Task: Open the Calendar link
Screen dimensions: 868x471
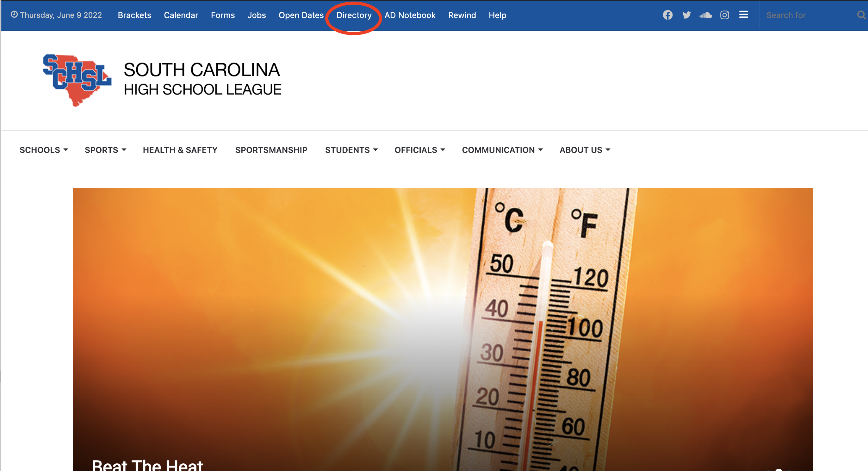Action: coord(181,15)
